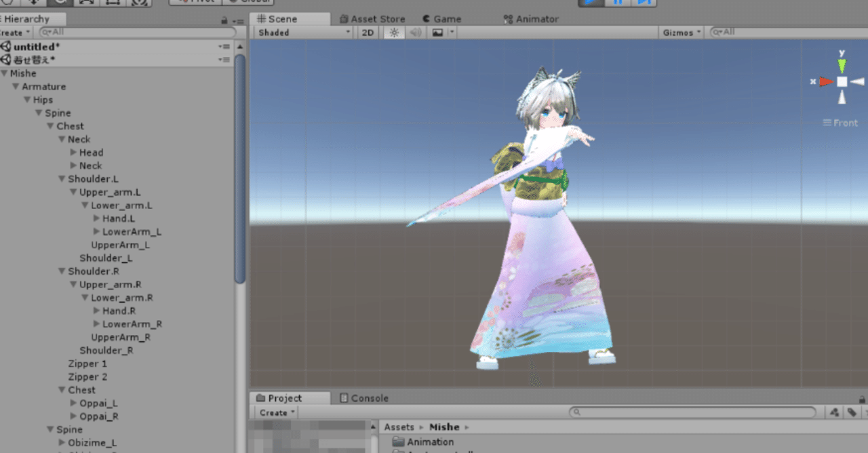Screen dimensions: 868x453
Task: Expand the Hand.L bone in the Hierarchy
Action: (x=96, y=218)
